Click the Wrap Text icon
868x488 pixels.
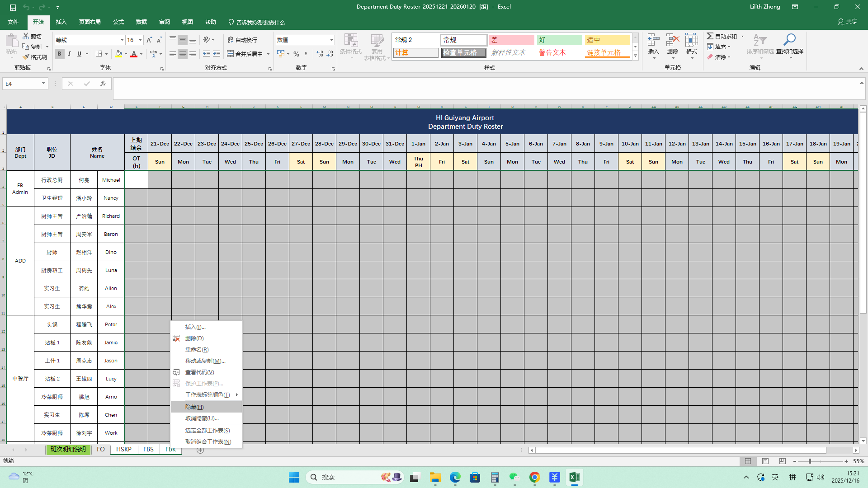pyautogui.click(x=231, y=40)
